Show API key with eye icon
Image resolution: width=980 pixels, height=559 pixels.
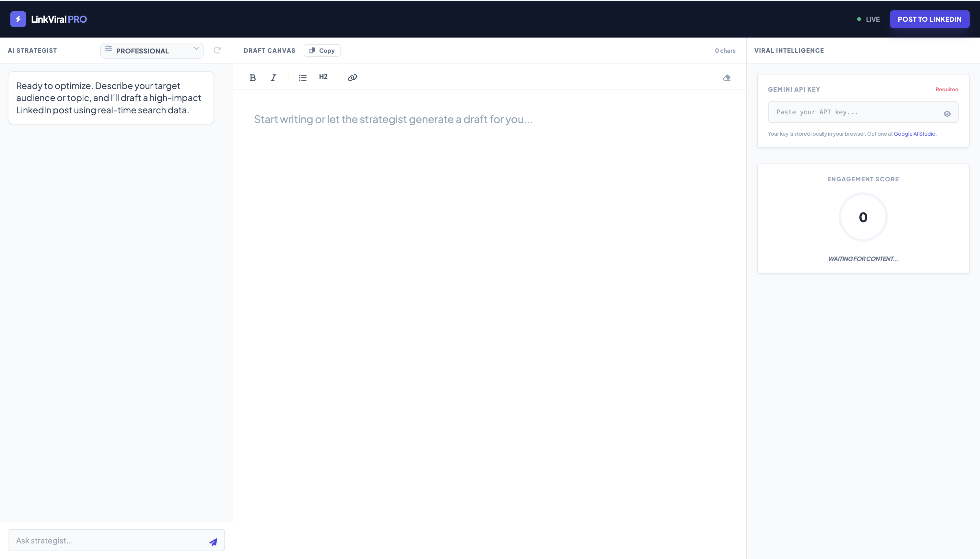coord(947,114)
